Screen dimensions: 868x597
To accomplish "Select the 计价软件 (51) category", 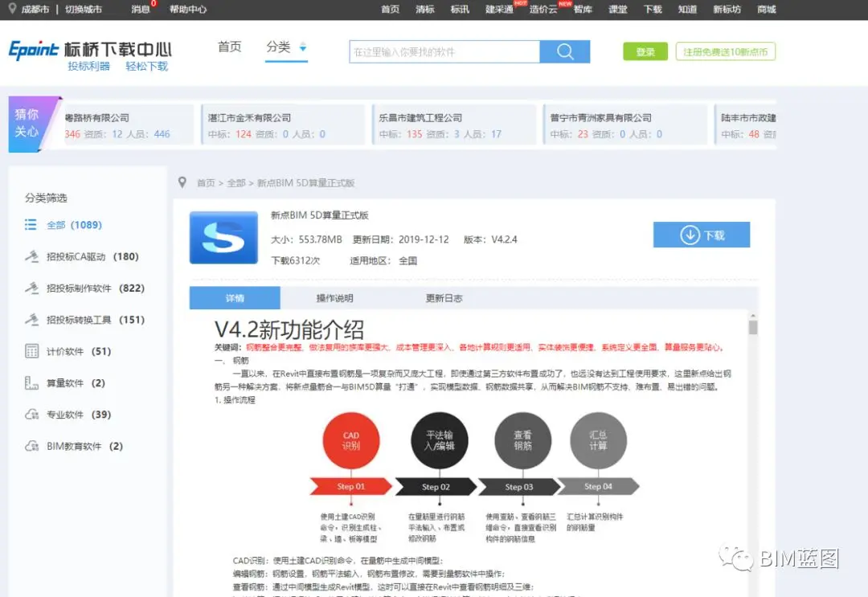I will click(x=79, y=351).
